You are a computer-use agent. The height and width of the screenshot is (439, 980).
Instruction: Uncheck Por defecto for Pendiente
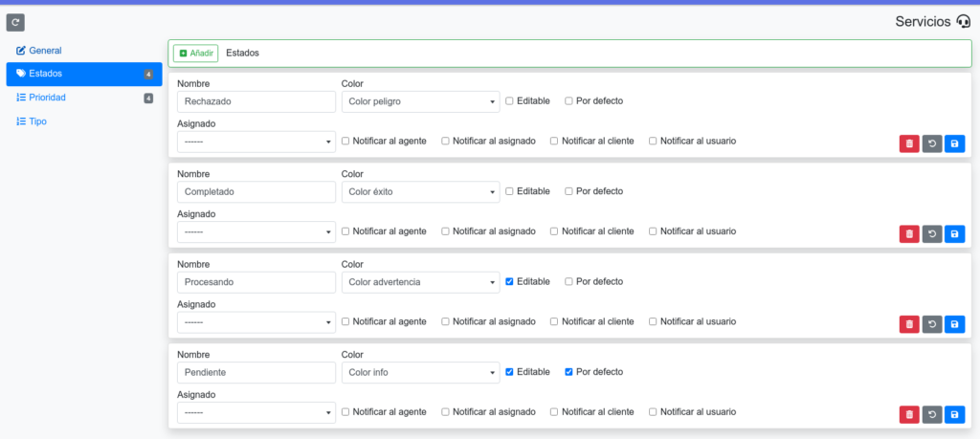pos(568,372)
